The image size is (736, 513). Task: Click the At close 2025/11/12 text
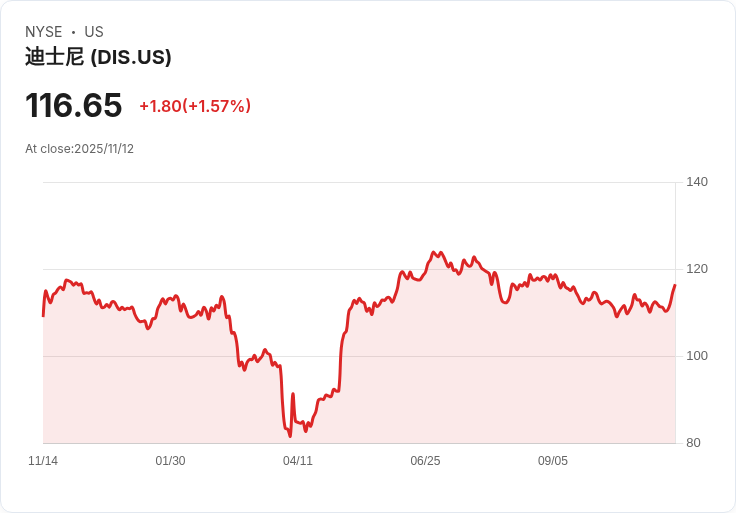click(x=80, y=149)
